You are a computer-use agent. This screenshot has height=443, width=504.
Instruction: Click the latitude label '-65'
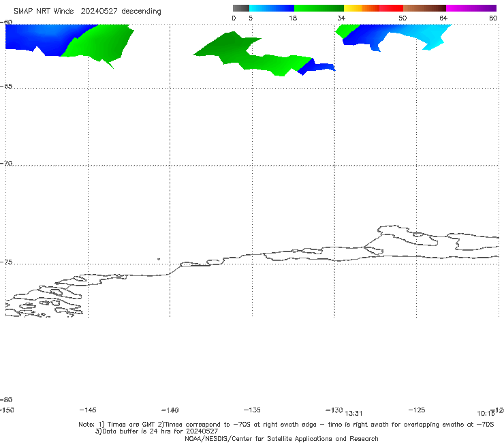coord(6,87)
